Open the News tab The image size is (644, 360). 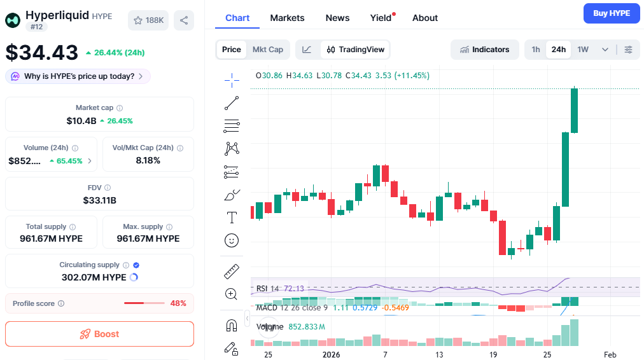pos(337,18)
